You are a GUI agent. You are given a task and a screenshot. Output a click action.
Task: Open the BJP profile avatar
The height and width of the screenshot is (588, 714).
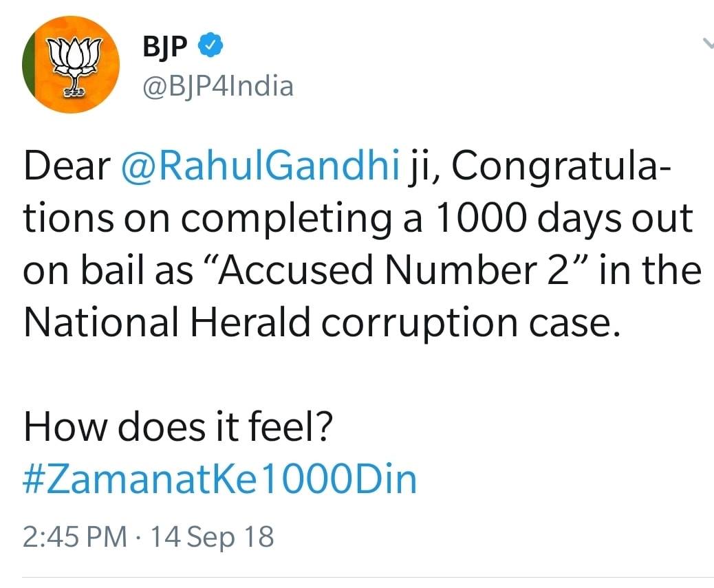click(71, 64)
